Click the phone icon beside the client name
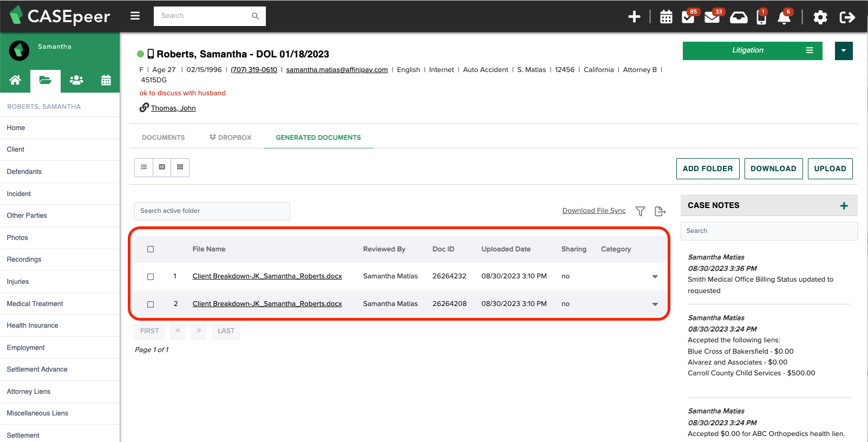The image size is (868, 442). 151,54
